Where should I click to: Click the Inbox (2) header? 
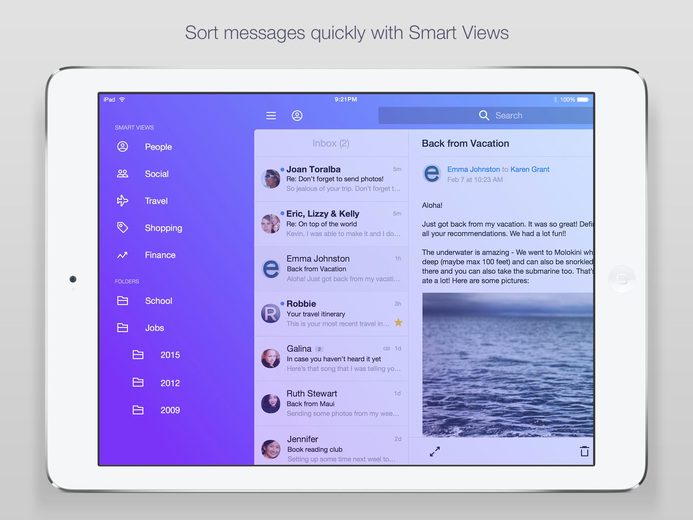coord(331,143)
